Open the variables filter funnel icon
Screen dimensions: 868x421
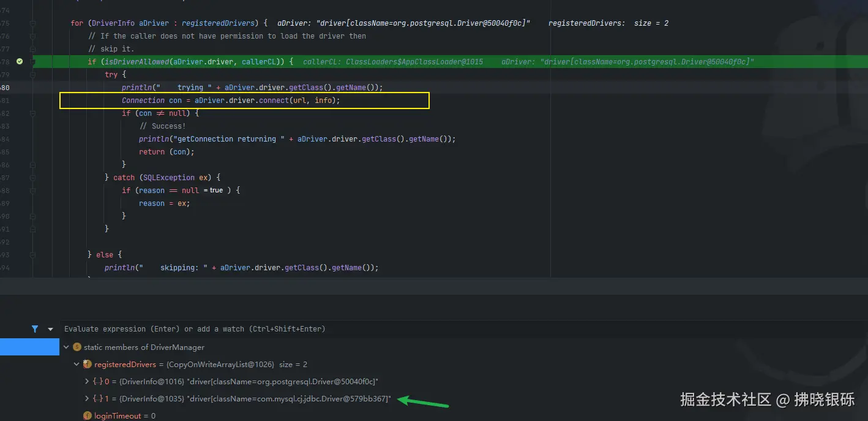[x=35, y=329]
